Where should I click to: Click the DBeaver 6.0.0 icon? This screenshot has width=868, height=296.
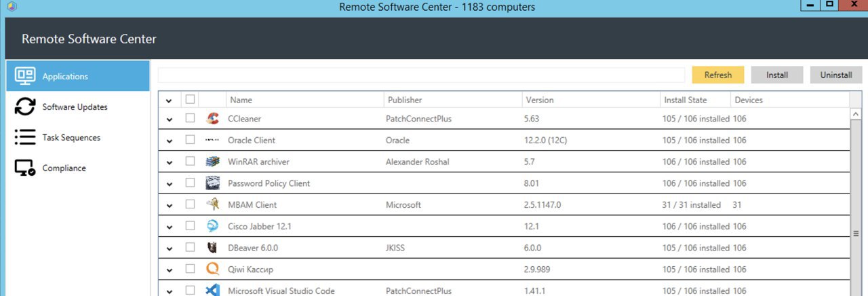pyautogui.click(x=212, y=248)
